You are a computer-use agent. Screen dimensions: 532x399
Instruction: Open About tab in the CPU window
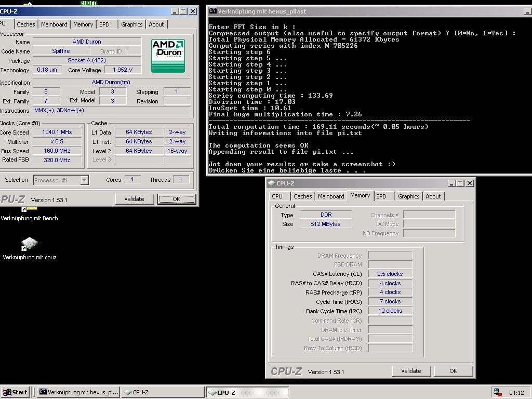click(156, 24)
